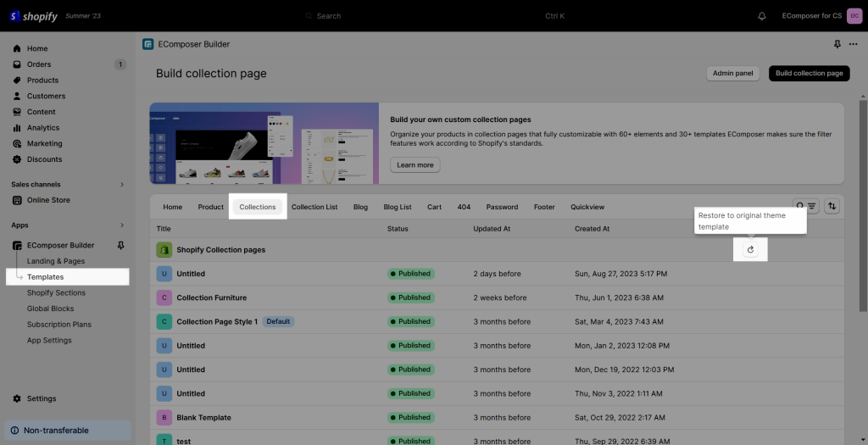Click the Customers person icon
The image size is (868, 445).
[x=17, y=96]
